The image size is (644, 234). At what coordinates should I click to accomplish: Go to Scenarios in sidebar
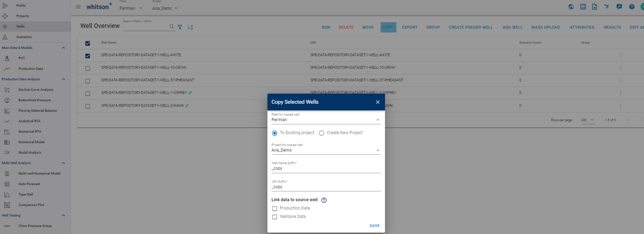coord(24,37)
